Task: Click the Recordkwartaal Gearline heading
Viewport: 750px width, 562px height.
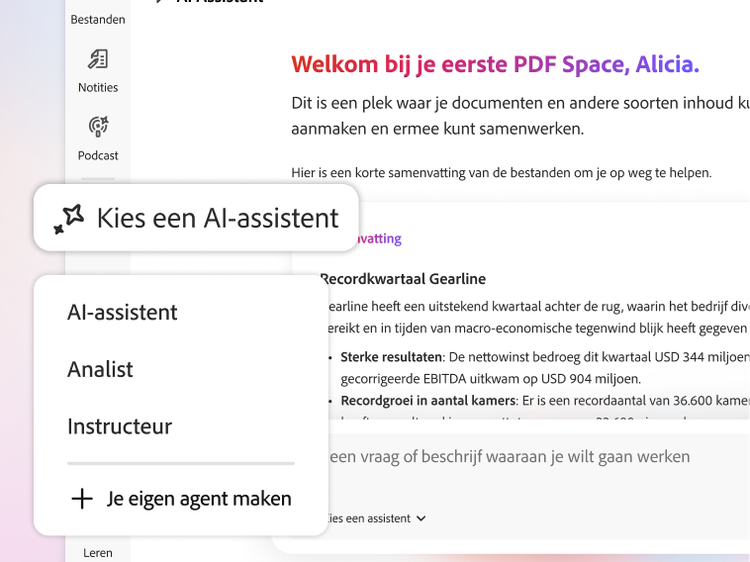Action: tap(403, 279)
